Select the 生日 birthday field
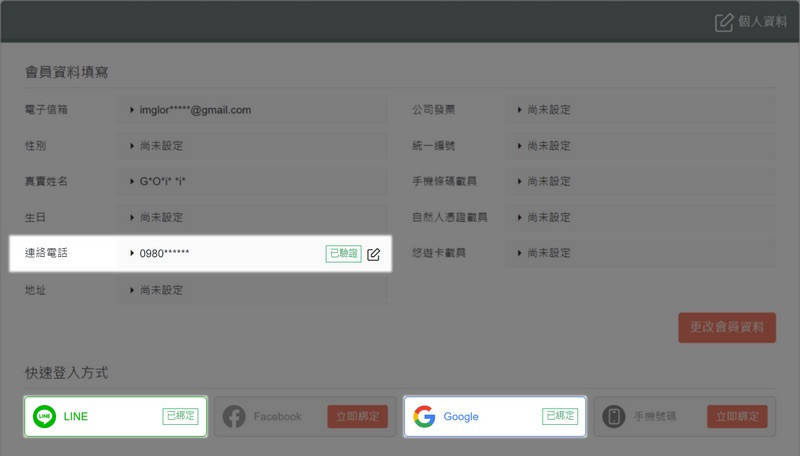The image size is (800, 456). click(x=252, y=217)
